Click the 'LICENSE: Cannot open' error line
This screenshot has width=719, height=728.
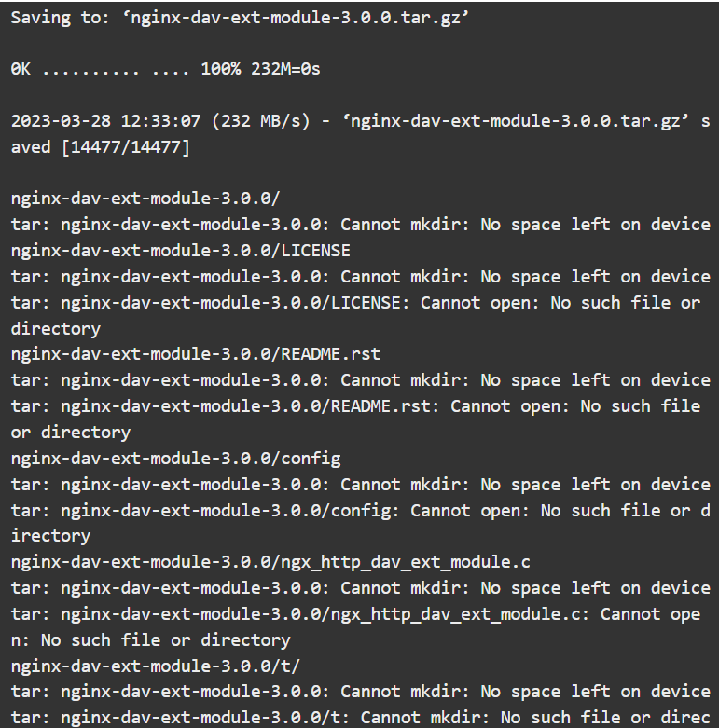click(x=355, y=303)
